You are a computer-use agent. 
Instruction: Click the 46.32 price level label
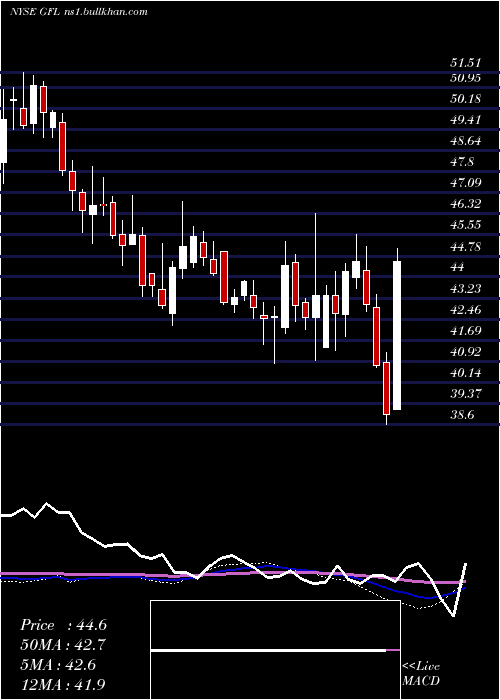tap(466, 204)
